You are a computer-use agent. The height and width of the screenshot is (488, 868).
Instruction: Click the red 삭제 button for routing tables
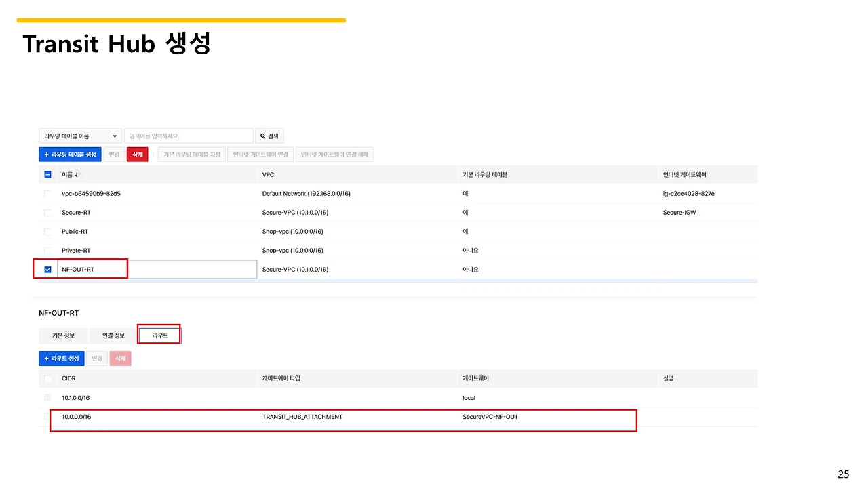coord(138,155)
